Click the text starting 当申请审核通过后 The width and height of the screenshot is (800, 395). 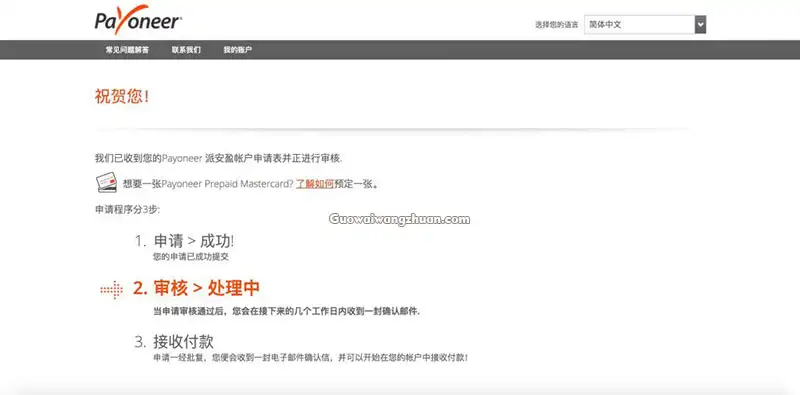[x=287, y=311]
